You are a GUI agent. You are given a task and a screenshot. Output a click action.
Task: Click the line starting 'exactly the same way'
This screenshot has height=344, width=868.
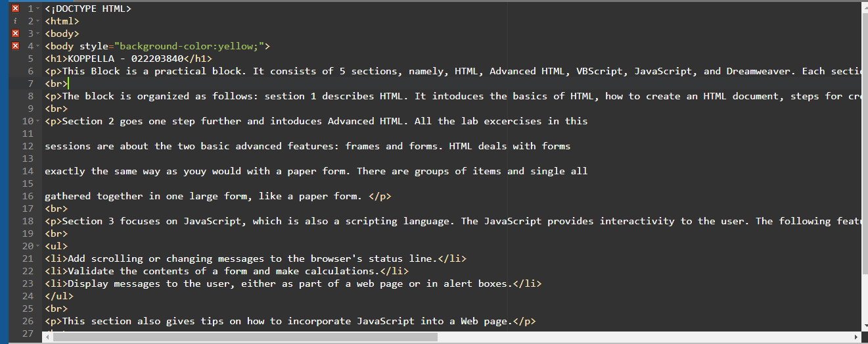pyautogui.click(x=316, y=171)
